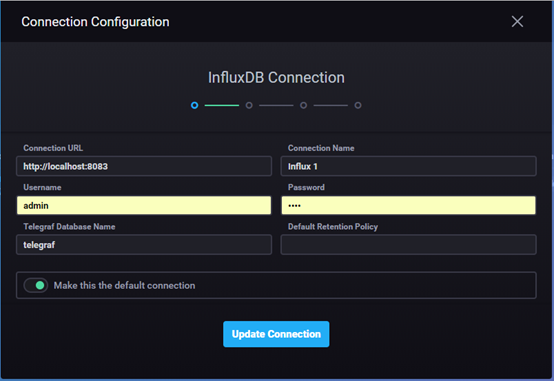Click the Telegraf Database Name field
Viewport: 554px width, 381px height.
144,245
